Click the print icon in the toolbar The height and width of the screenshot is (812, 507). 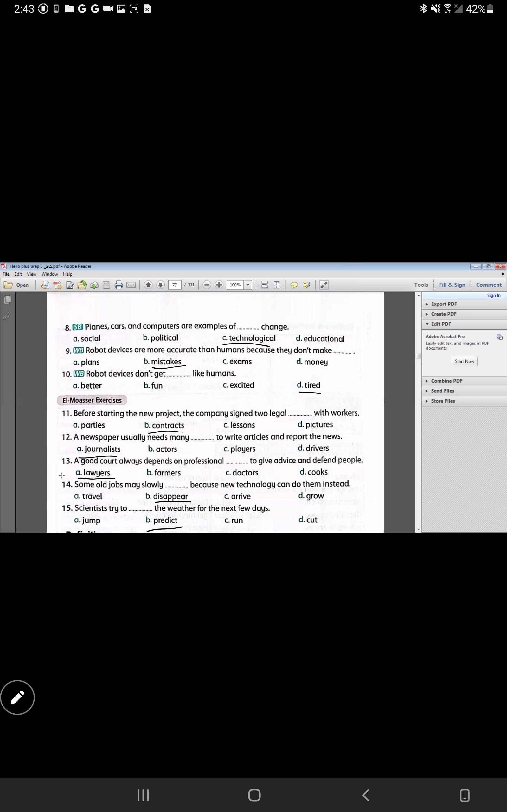[119, 285]
